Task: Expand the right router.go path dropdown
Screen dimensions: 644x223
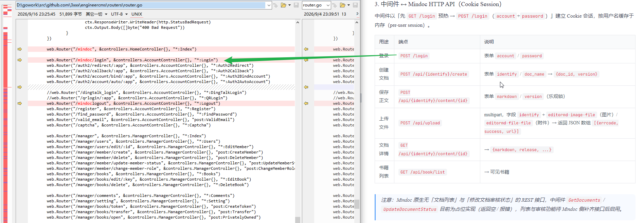Action: (x=328, y=5)
